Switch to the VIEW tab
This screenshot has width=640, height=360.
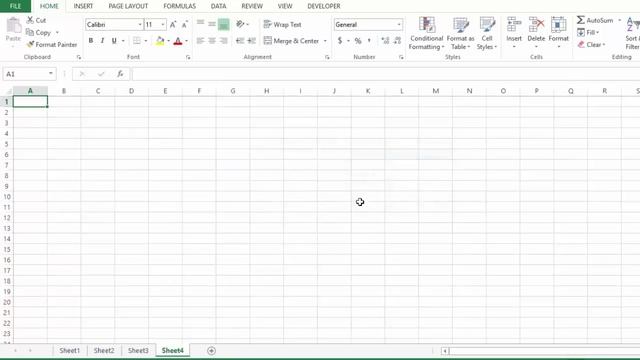285,6
